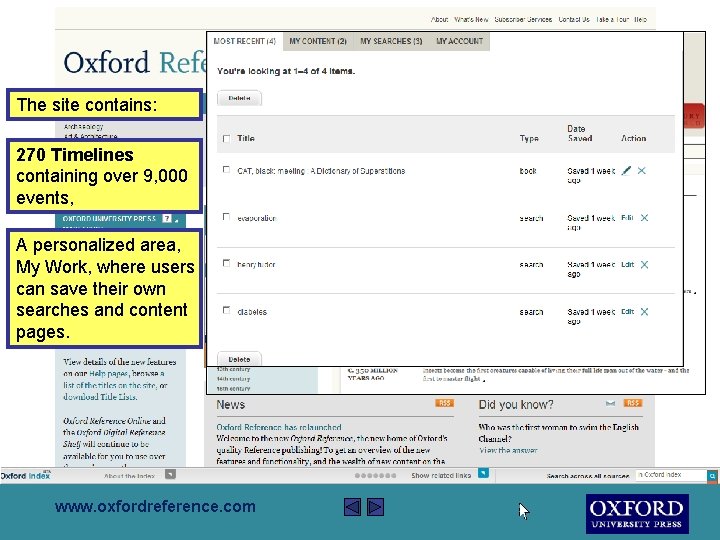This screenshot has height=540, width=720.
Task: Click the About the Index link
Action: [129, 476]
